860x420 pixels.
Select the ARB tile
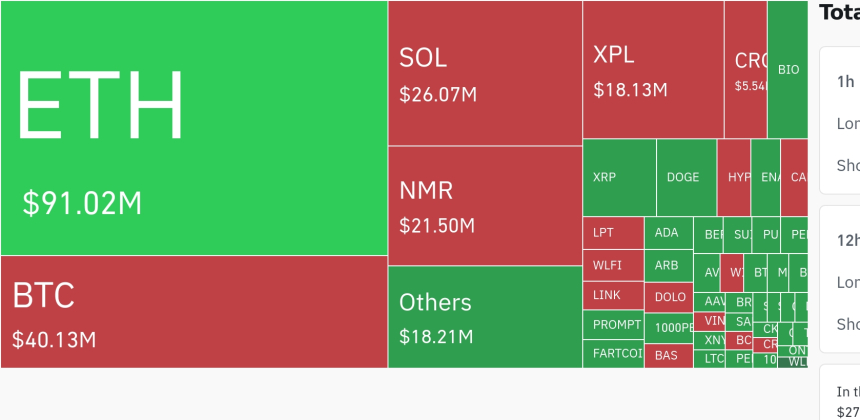tap(668, 266)
